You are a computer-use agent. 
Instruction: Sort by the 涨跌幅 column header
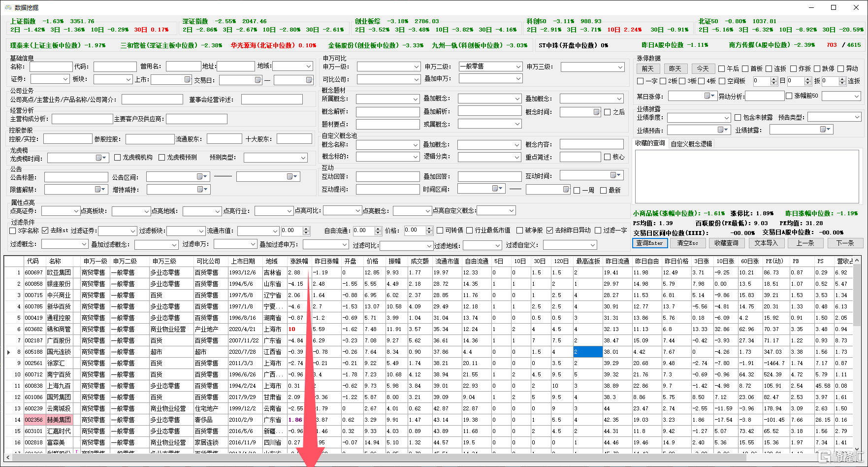tap(299, 261)
